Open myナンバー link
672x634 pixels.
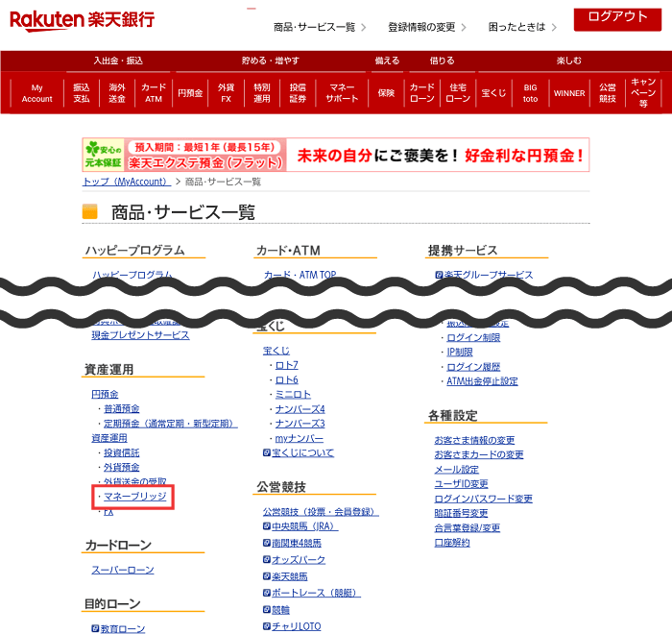tap(300, 439)
